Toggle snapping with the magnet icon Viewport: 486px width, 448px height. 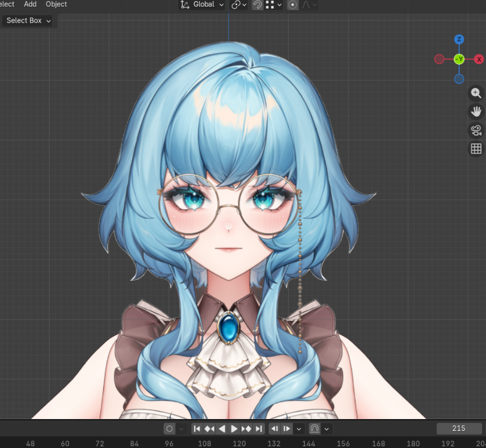click(x=257, y=5)
